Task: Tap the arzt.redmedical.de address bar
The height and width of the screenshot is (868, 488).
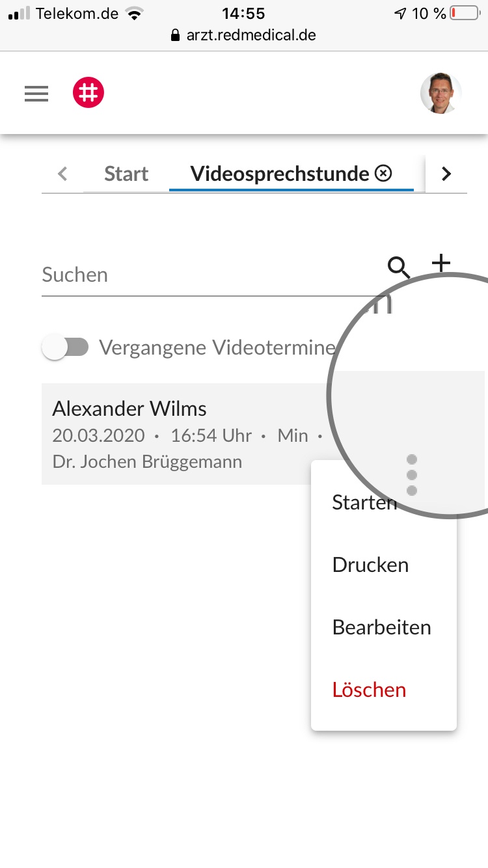Action: 244,35
